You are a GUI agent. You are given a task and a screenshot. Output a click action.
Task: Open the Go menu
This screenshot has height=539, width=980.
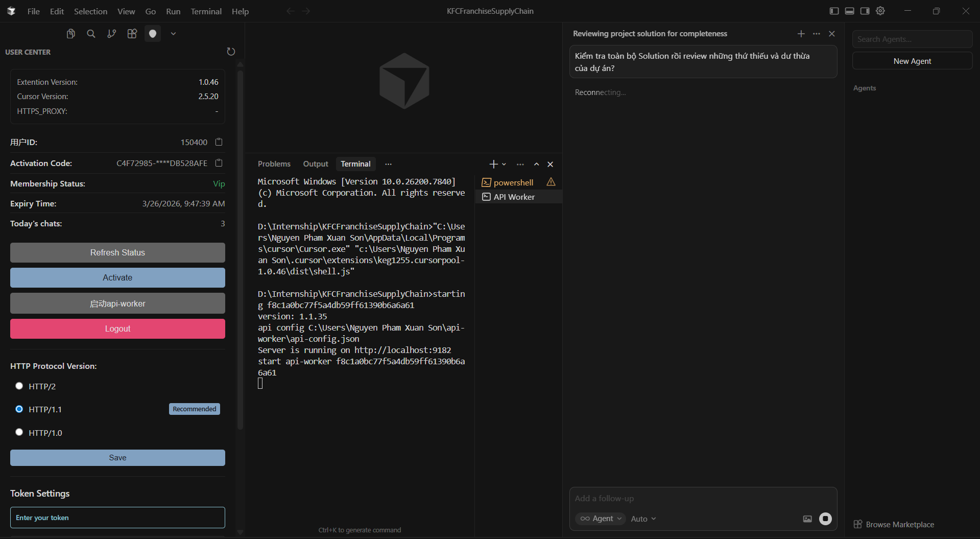[x=151, y=11]
